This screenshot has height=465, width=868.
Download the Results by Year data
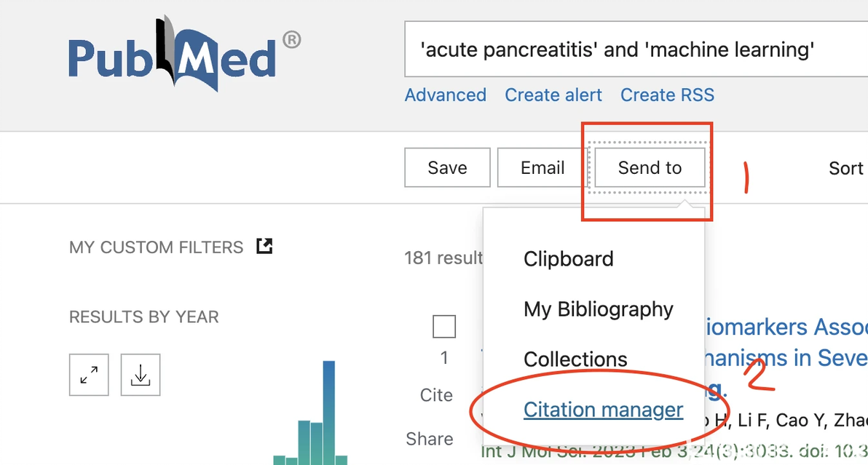pyautogui.click(x=141, y=375)
